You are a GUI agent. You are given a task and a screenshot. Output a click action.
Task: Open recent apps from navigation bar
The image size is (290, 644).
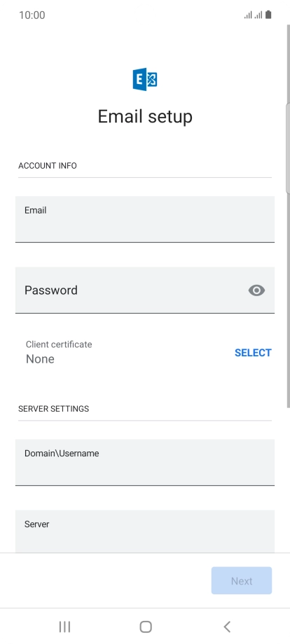(64, 626)
